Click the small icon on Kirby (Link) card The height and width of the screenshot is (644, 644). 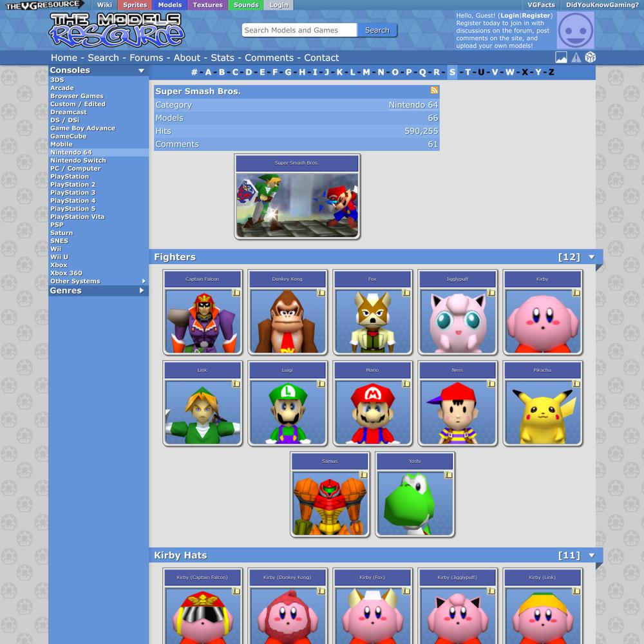pos(576,591)
